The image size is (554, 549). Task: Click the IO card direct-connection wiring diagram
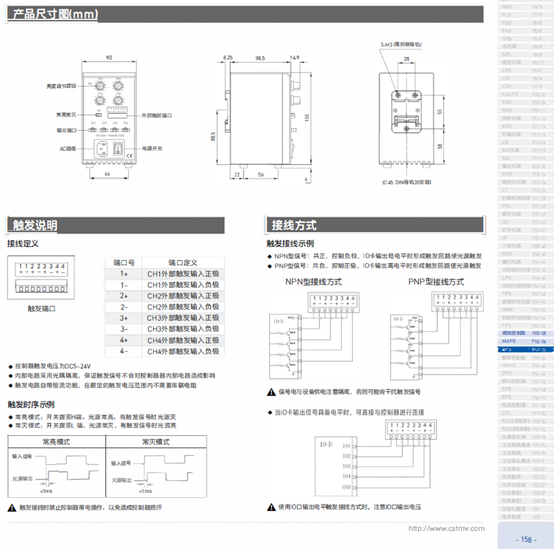[x=376, y=458]
